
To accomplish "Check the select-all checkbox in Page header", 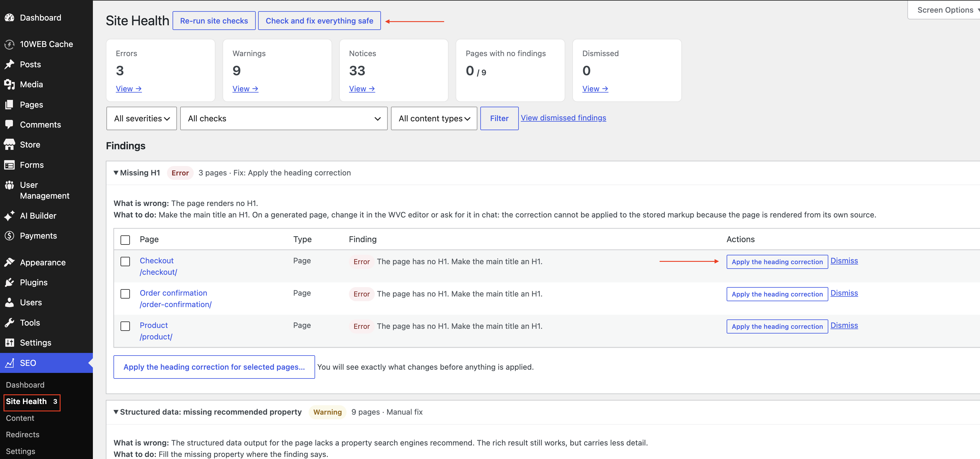I will tap(125, 240).
